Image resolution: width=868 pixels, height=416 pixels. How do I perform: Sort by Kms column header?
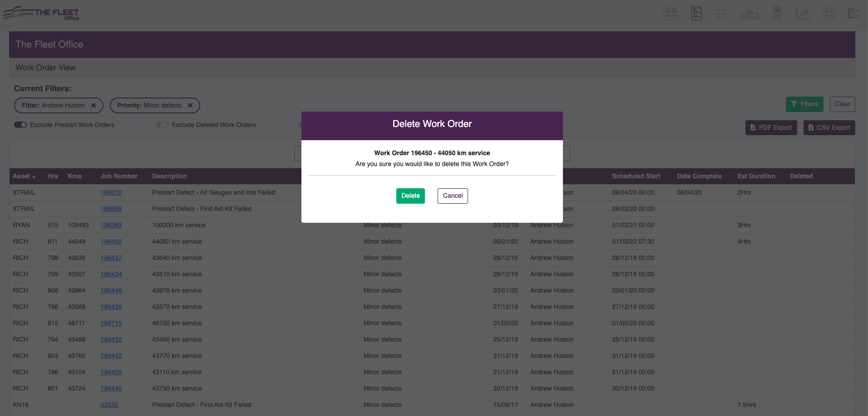coord(74,176)
